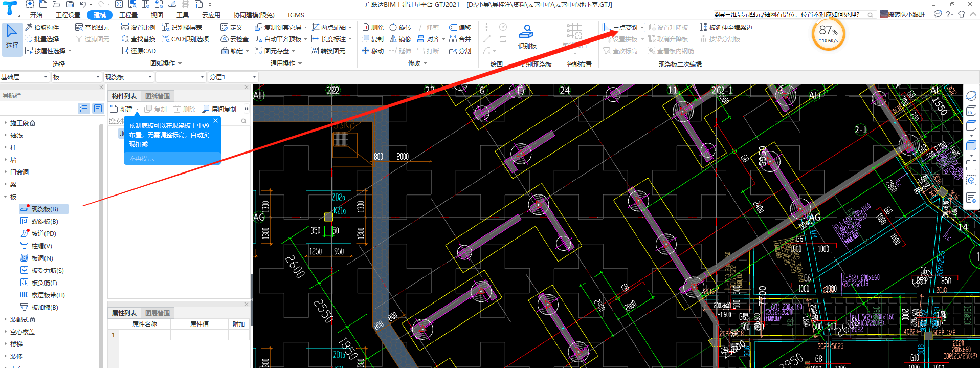Switch to 图层管理 tab beside 属性列表
This screenshot has width=980, height=368.
[x=158, y=313]
